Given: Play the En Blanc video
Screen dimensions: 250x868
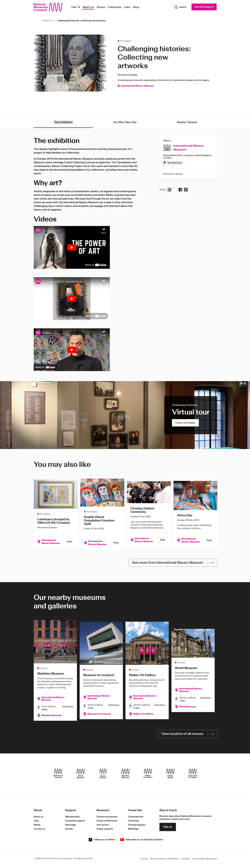Looking at the screenshot, I should [71, 350].
